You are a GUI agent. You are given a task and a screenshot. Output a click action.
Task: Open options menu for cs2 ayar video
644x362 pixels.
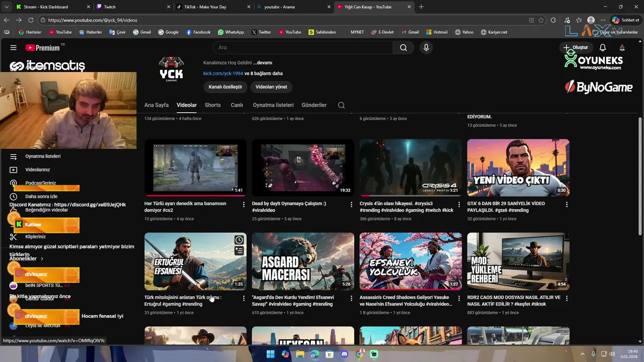click(244, 205)
